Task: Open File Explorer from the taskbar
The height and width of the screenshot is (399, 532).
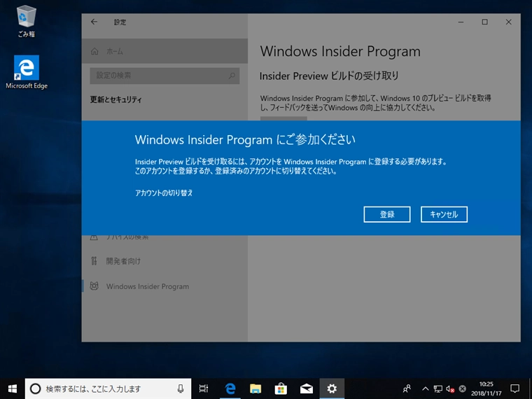Action: (255, 388)
